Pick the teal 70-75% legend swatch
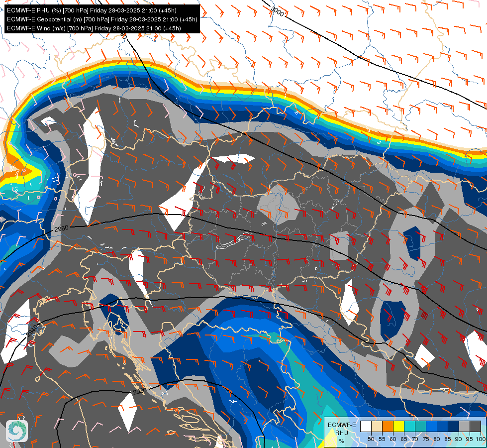 (x=420, y=426)
